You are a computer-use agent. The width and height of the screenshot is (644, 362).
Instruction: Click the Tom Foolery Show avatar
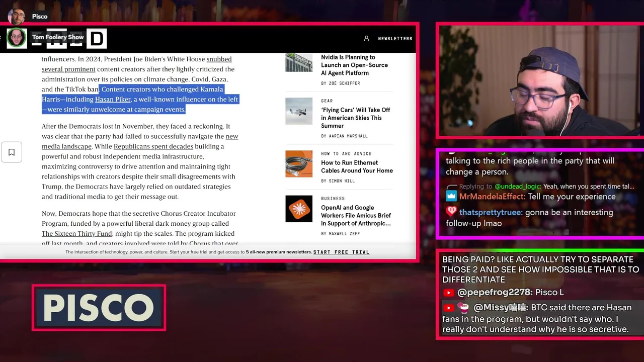point(17,38)
